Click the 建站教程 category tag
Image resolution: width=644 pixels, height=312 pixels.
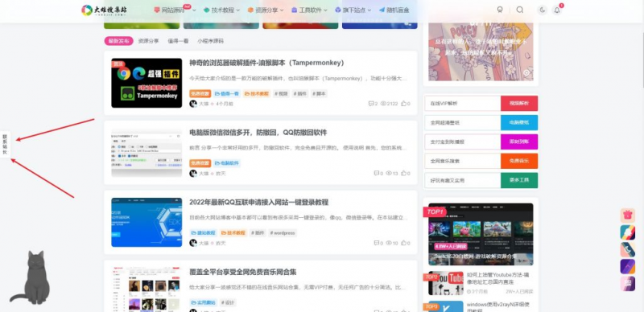pyautogui.click(x=204, y=232)
